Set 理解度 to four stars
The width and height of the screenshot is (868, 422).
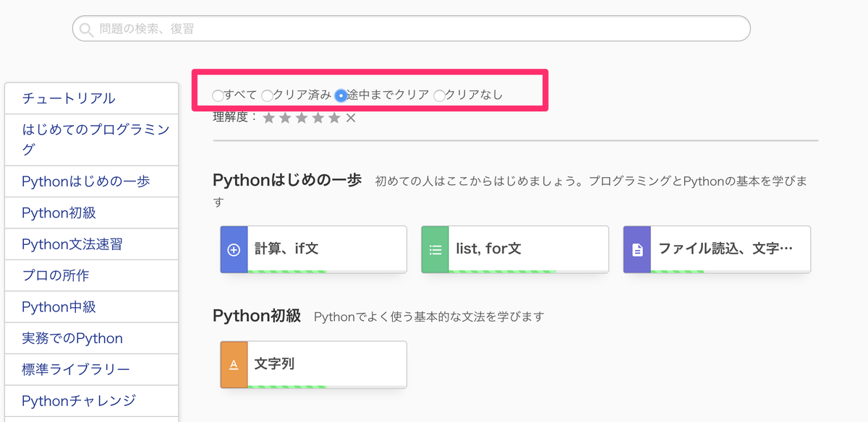[x=318, y=118]
